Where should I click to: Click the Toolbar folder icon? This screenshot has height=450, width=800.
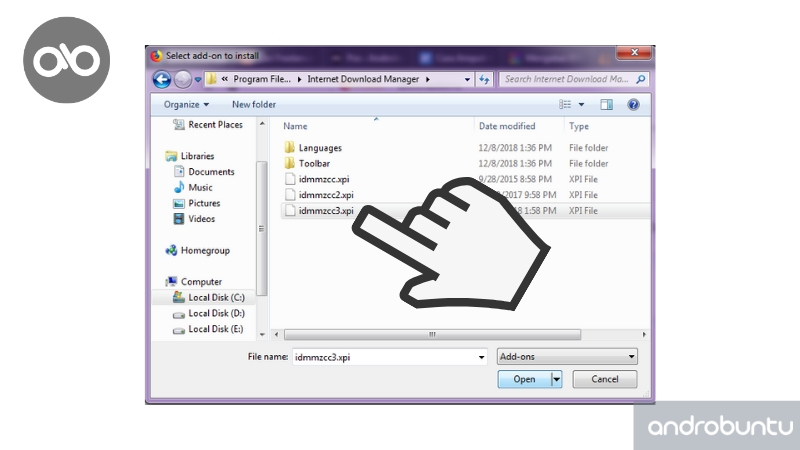290,163
